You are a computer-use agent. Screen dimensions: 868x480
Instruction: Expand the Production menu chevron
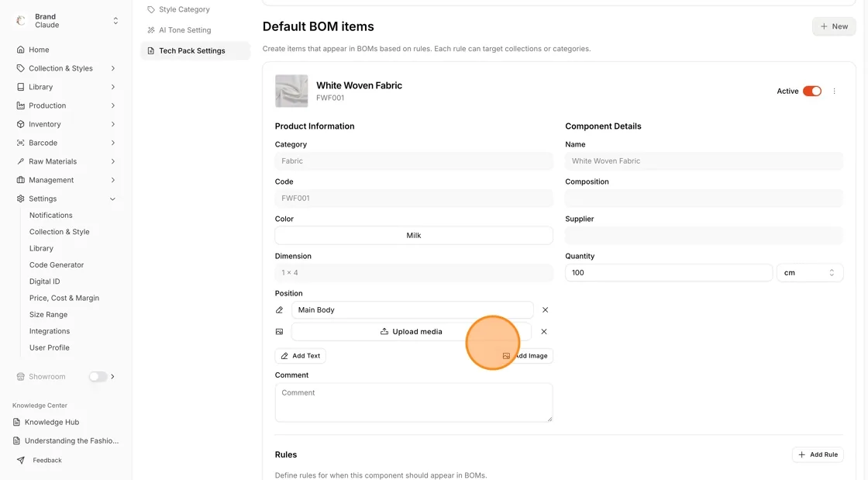(x=113, y=105)
